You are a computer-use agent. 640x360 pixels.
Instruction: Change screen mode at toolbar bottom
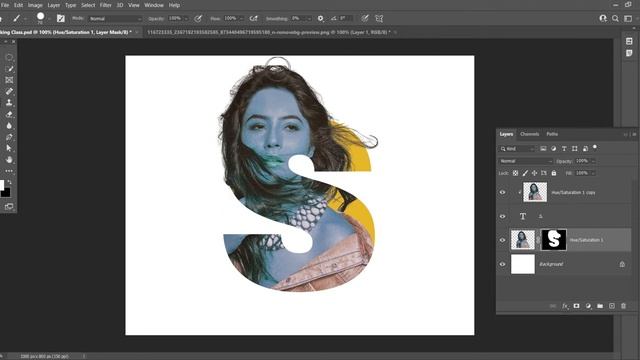tap(9, 207)
